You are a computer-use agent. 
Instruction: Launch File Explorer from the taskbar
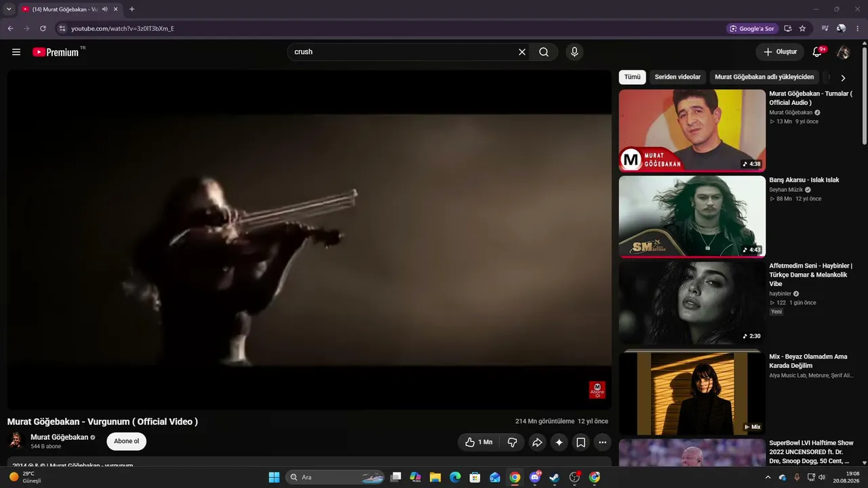pos(435,477)
